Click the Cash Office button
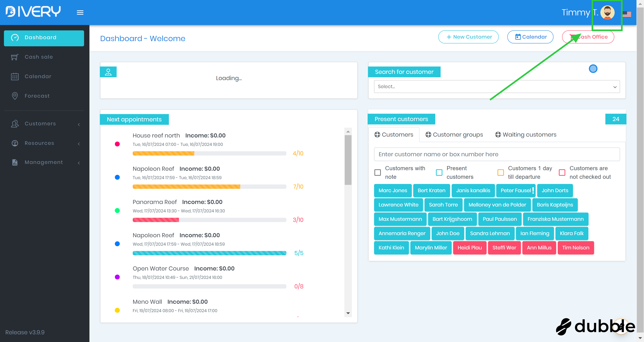 point(588,37)
